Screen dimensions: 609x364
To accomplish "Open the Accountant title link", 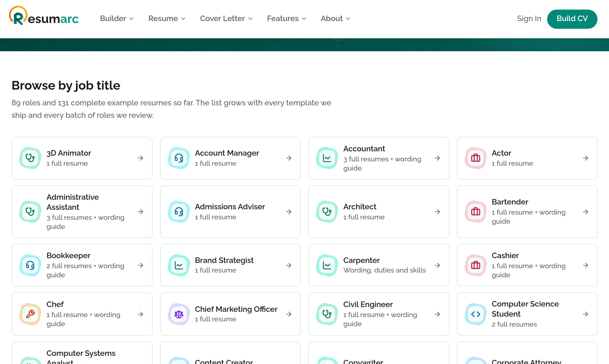I will pyautogui.click(x=364, y=149).
